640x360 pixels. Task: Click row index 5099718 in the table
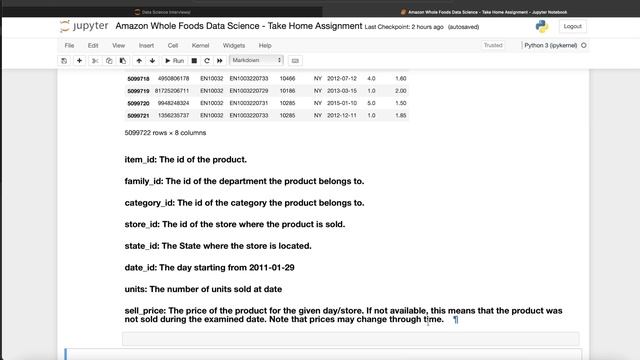tap(138, 78)
